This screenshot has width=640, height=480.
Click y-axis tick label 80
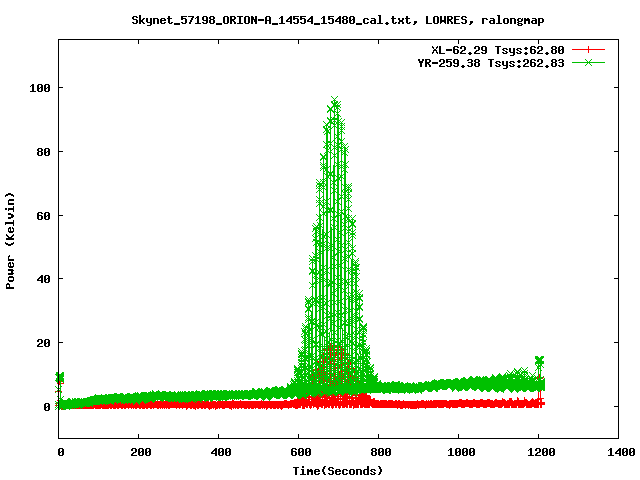[44, 152]
